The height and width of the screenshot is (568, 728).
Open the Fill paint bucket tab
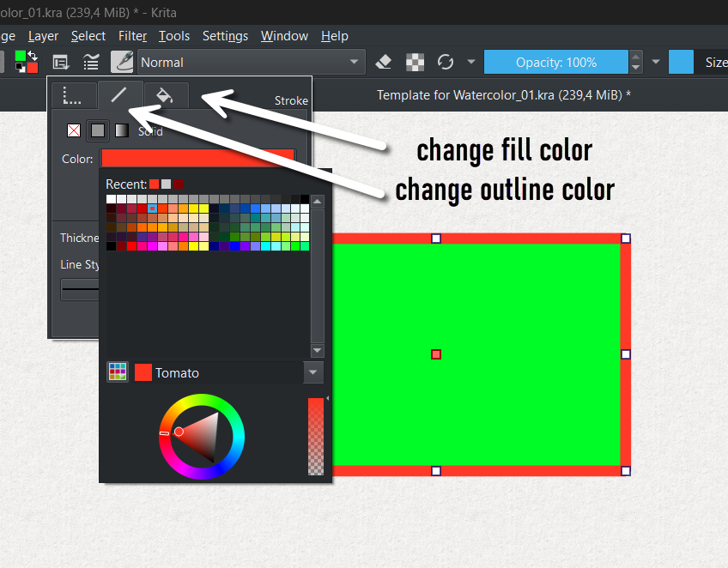[164, 95]
